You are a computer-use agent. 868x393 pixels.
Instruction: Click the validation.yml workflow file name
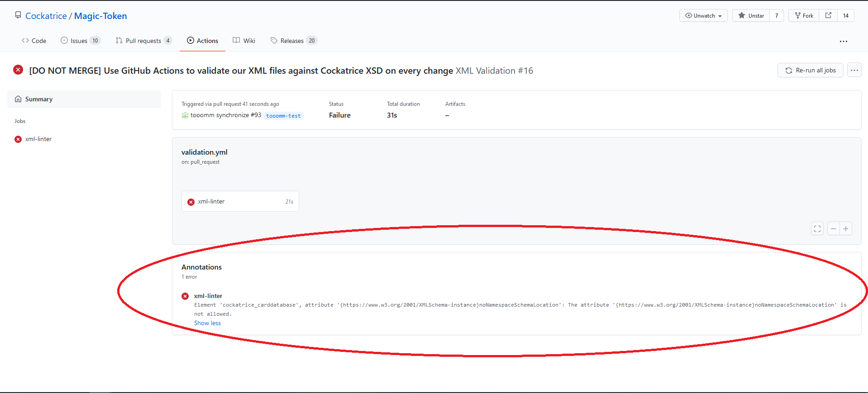205,152
